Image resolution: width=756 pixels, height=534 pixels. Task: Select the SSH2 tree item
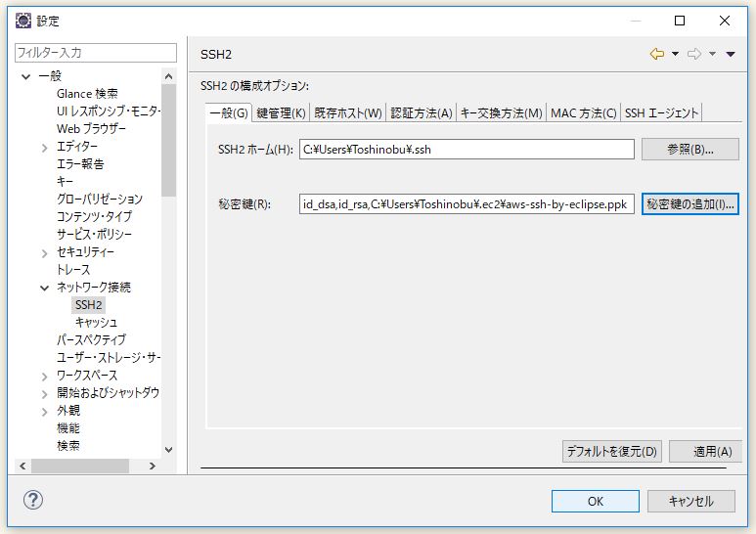tap(88, 305)
